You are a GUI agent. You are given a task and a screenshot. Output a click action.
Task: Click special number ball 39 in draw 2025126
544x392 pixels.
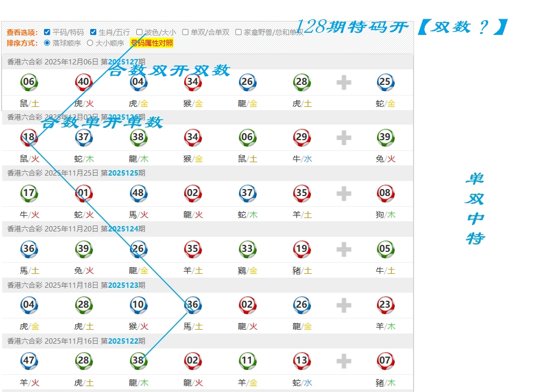385,137
